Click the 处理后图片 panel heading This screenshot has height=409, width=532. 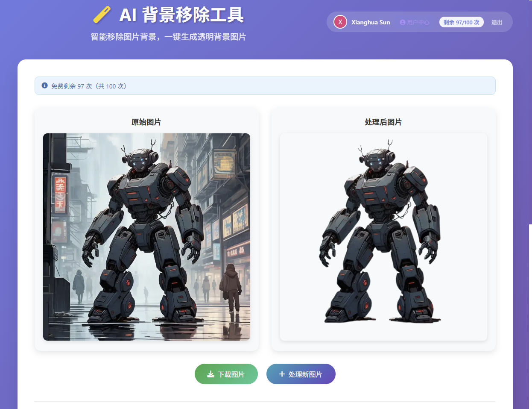383,122
